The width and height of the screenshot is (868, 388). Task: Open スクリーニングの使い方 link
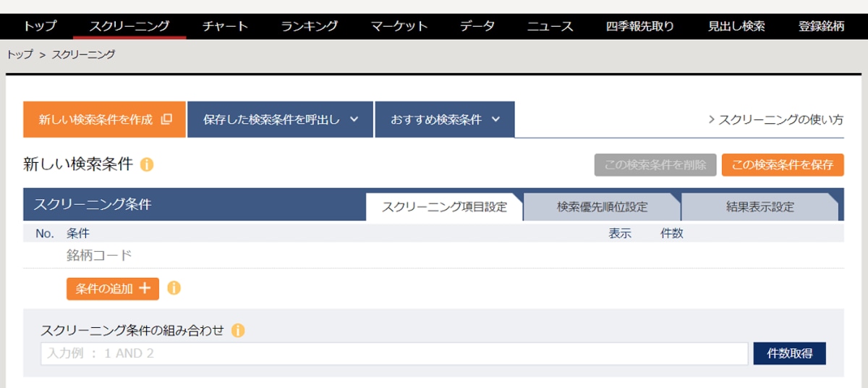[x=775, y=120]
